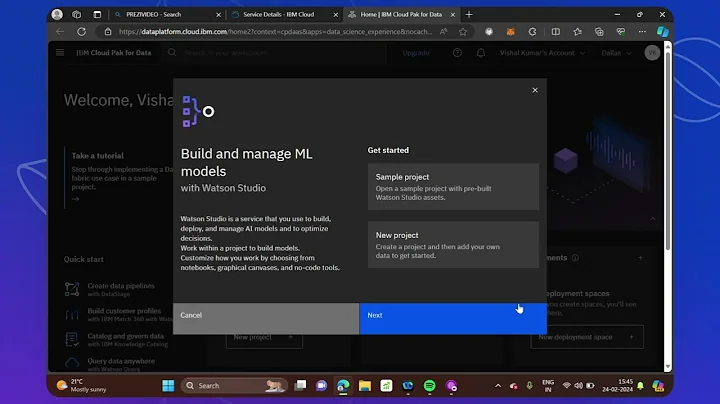Click Catalog and govern data quick start

117,340
